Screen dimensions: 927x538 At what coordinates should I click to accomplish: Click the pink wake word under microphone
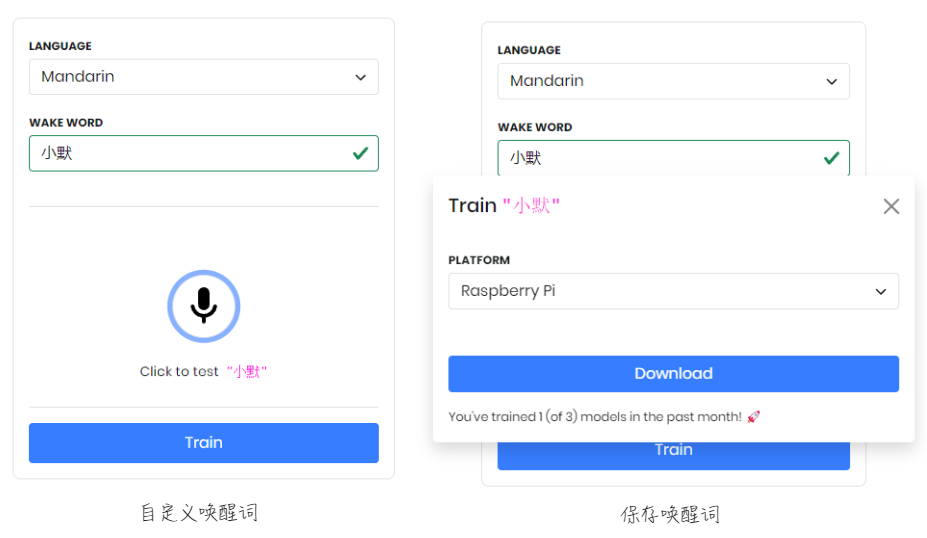pos(247,372)
